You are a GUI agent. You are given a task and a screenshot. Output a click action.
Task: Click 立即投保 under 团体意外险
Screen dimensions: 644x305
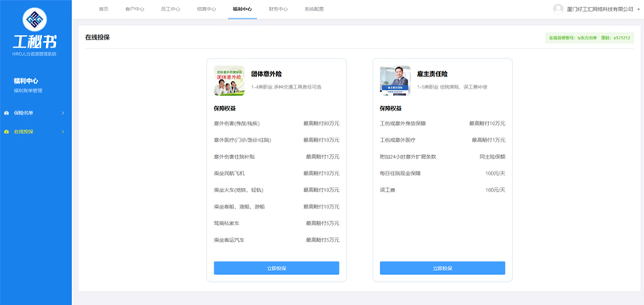[x=276, y=268]
